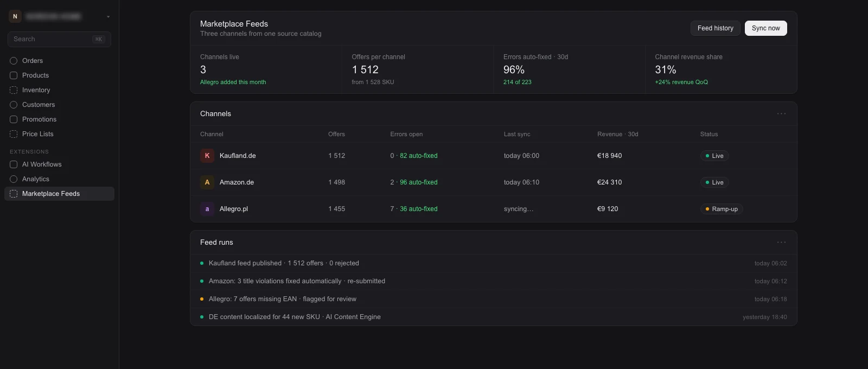Viewport: 868px width, 369px height.
Task: Click the Kaufland.de channel name
Action: [238, 156]
